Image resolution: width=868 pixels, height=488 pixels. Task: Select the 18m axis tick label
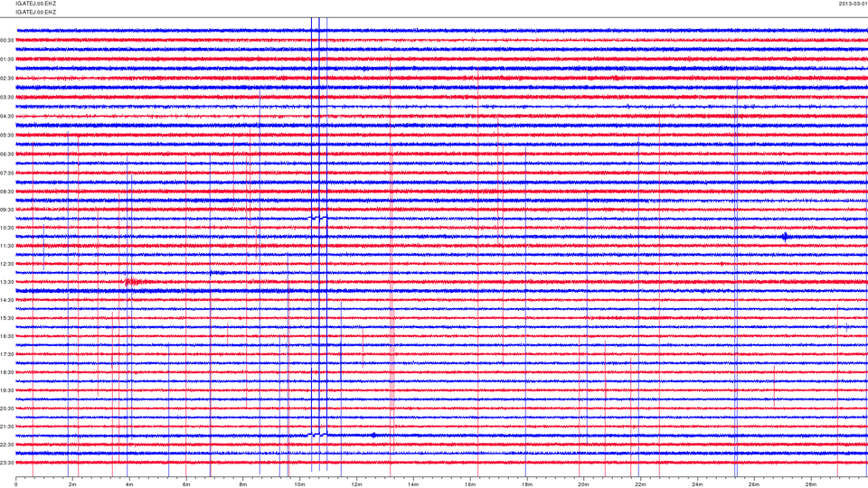tap(526, 484)
